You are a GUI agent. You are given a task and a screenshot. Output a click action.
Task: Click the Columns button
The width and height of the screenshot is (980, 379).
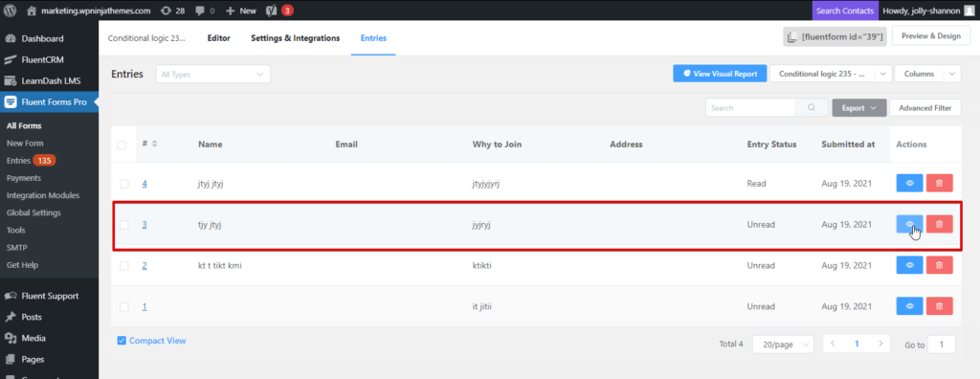click(919, 74)
